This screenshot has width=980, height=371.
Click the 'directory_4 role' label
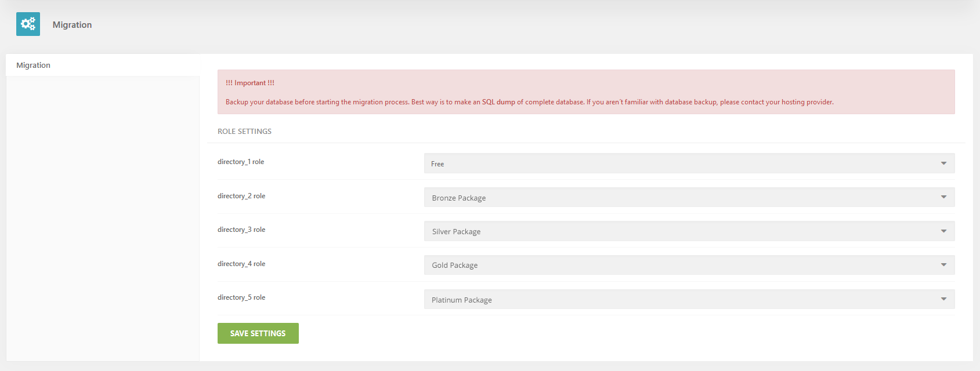coord(241,264)
